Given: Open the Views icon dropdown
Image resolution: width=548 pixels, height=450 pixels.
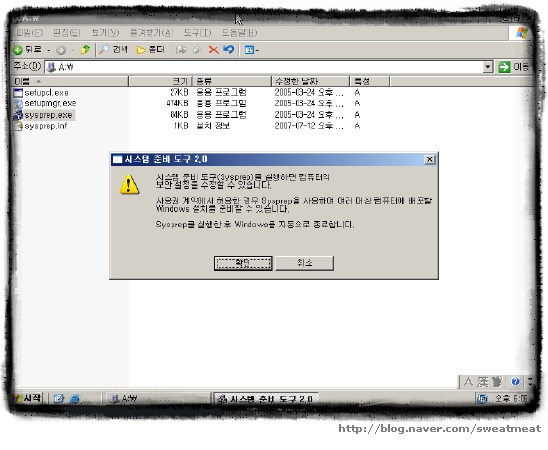Looking at the screenshot, I should click(252, 50).
